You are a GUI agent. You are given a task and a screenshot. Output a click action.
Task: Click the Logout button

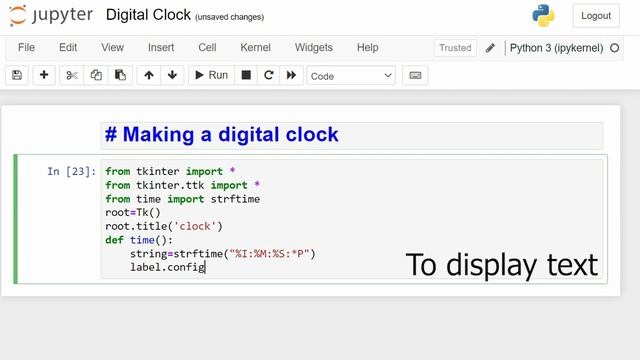coord(596,16)
